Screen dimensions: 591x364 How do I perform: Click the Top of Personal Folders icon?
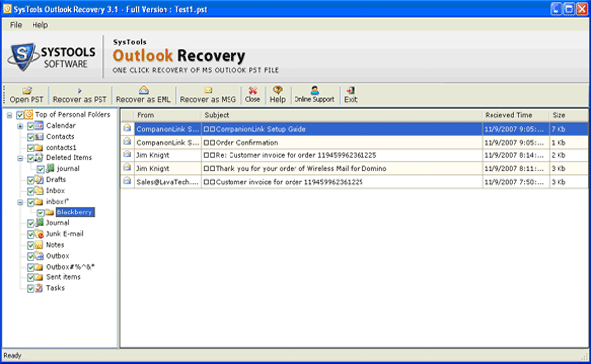pos(29,114)
